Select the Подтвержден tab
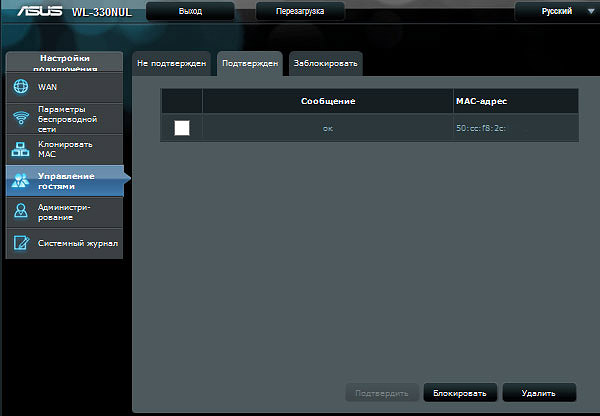This screenshot has height=416, width=600. coord(250,64)
